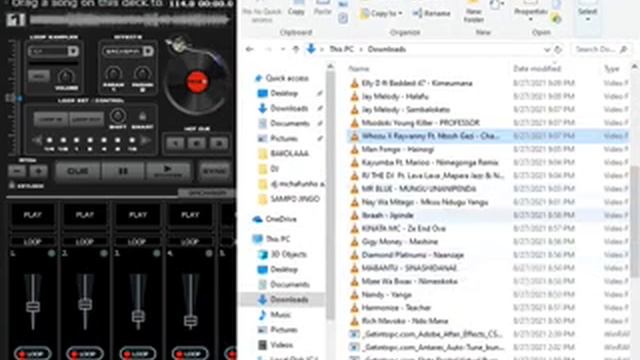Click Hot Cue button 1
Image resolution: width=640 pixels, height=360 pixels.
tap(175, 143)
